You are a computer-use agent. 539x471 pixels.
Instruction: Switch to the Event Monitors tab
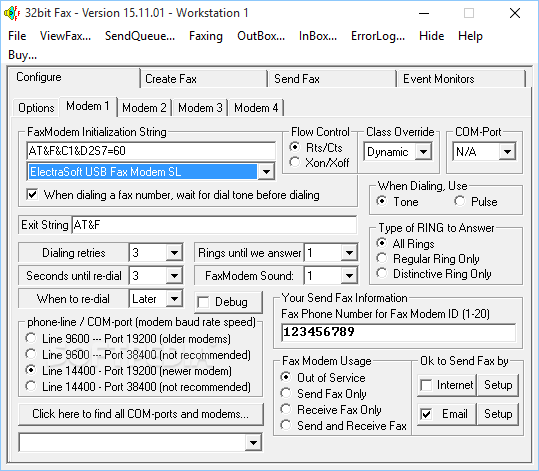pyautogui.click(x=461, y=79)
